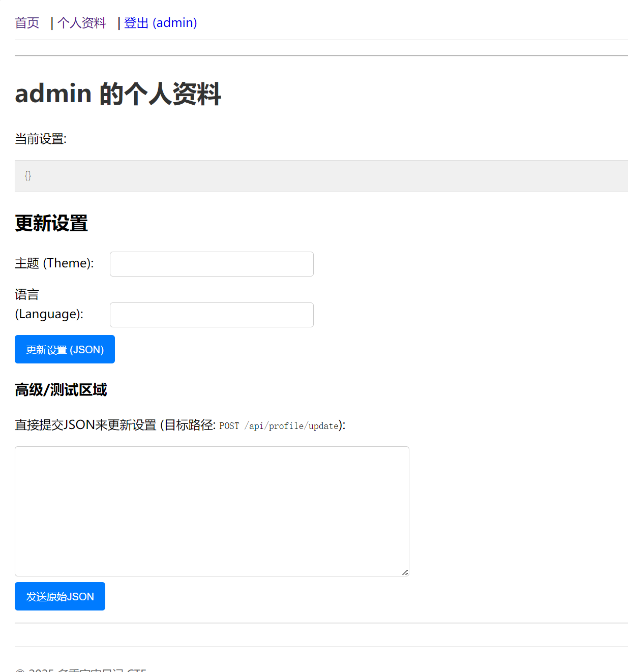
Task: Click the 当前设置 label text
Action: point(41,139)
